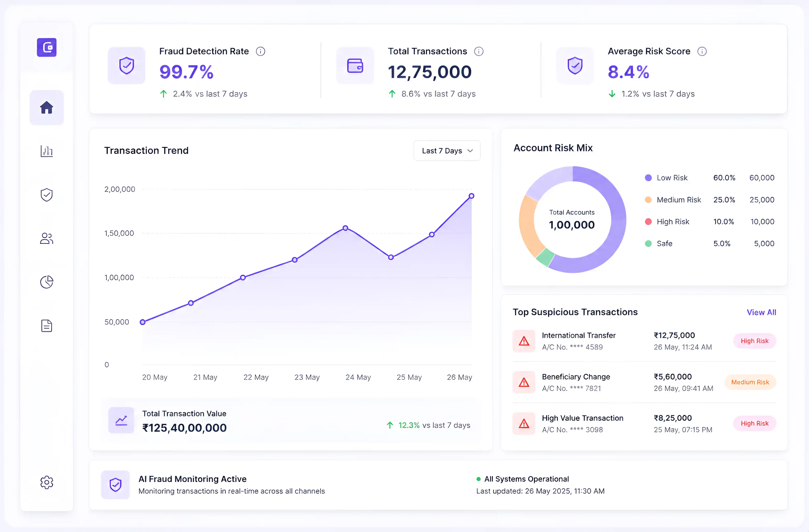
Task: Click the 12,75,000 total transactions value
Action: click(430, 72)
